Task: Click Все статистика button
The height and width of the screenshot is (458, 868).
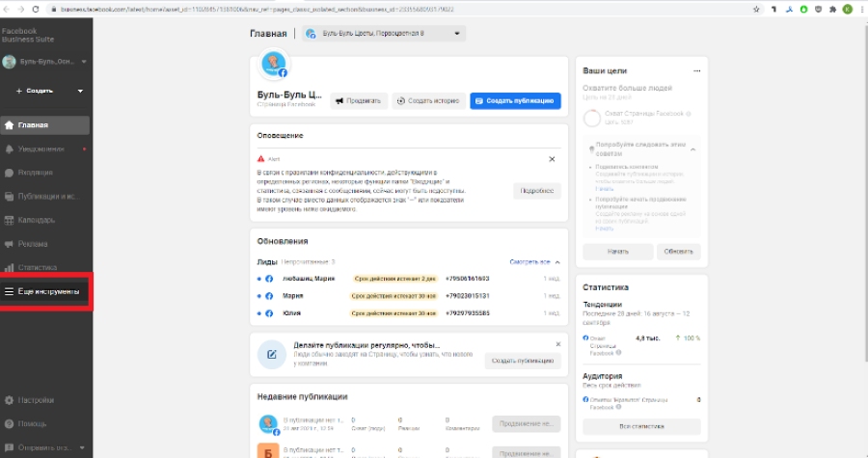Action: click(x=641, y=426)
